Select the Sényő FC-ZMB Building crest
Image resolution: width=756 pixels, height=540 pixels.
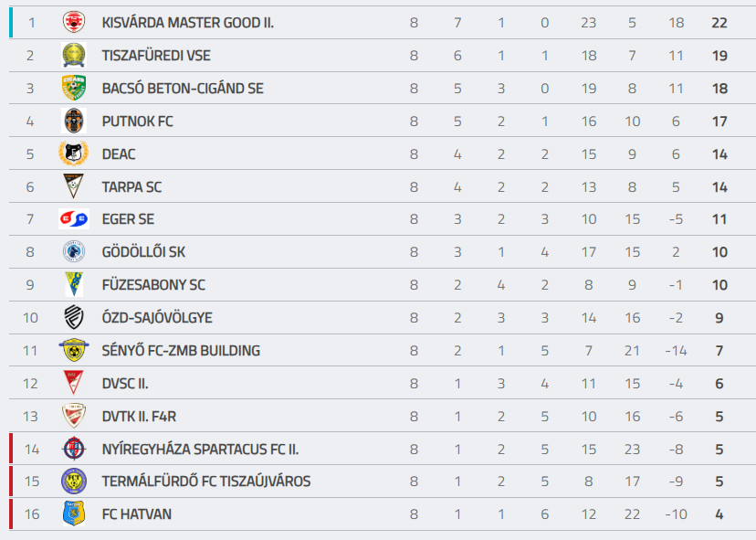(74, 350)
